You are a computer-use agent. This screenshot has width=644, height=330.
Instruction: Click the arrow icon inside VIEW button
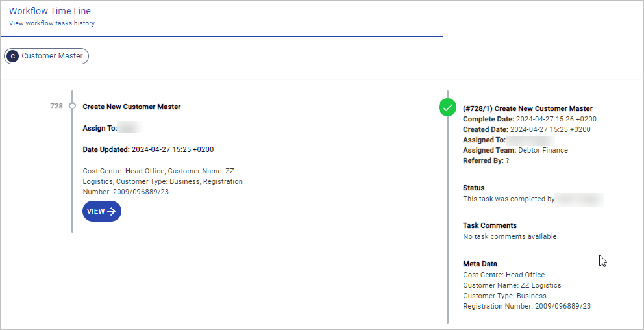point(111,211)
